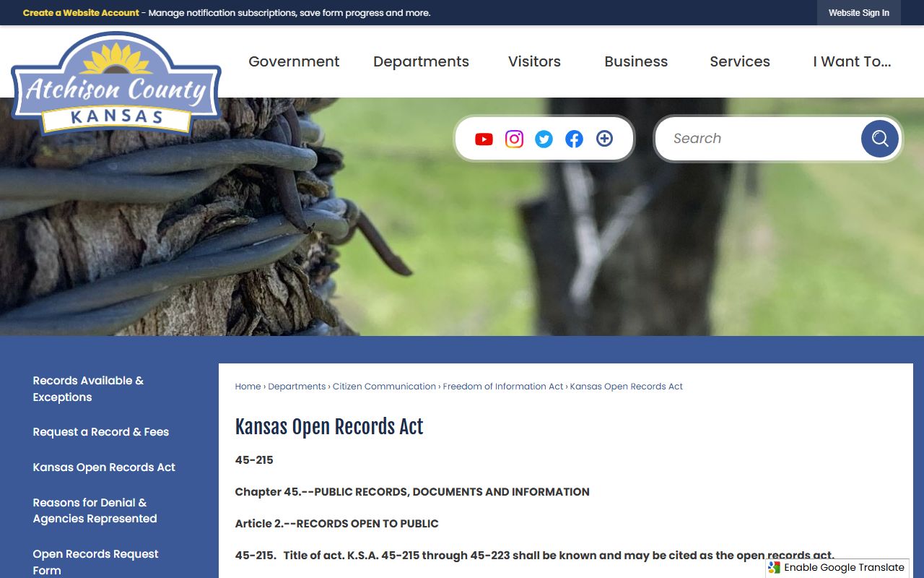Click the plus more-social-links icon
The image size is (924, 578).
[604, 139]
